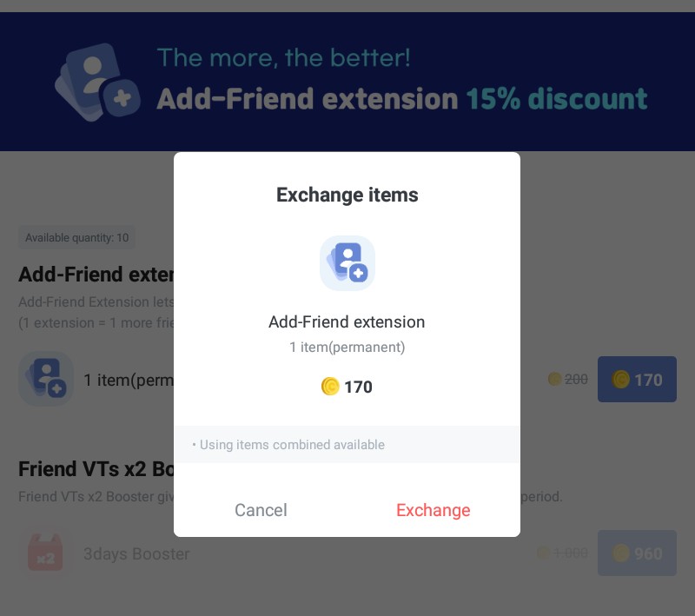Click the banner's friend cards icon
The width and height of the screenshot is (695, 616).
tap(97, 83)
